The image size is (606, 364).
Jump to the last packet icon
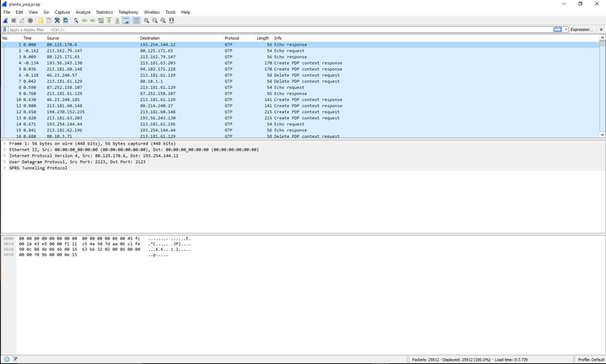118,21
